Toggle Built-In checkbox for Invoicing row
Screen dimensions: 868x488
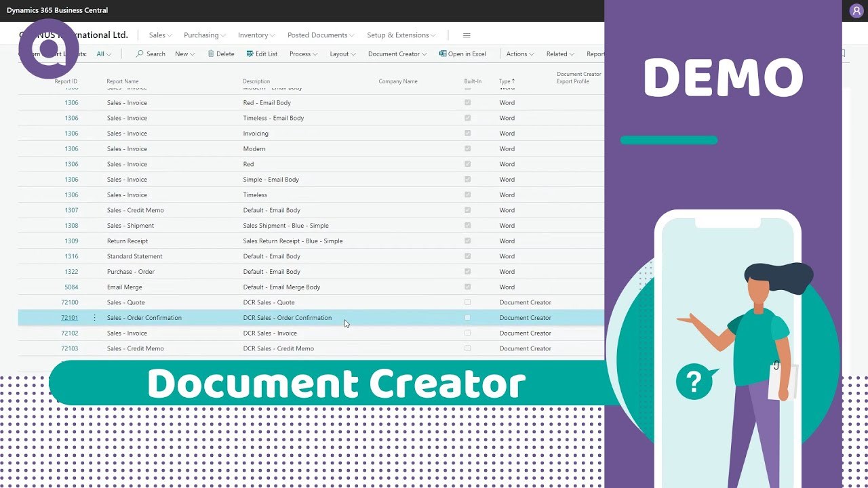pos(467,134)
